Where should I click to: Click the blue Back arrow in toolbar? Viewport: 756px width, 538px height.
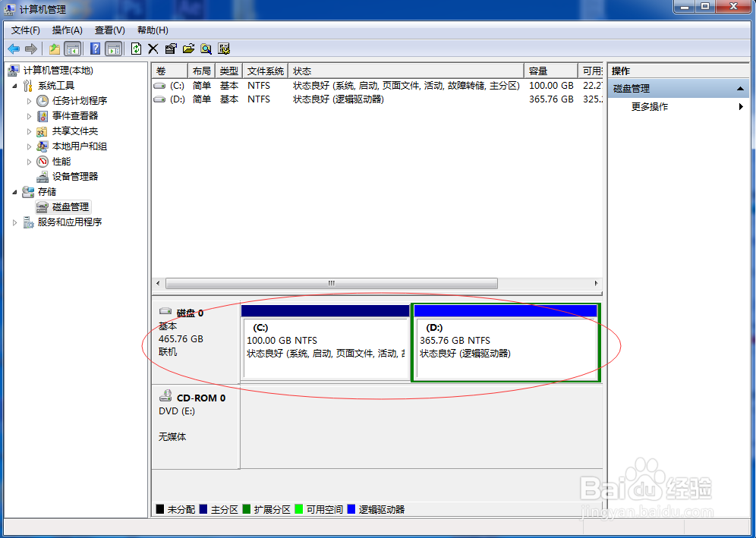tap(14, 49)
